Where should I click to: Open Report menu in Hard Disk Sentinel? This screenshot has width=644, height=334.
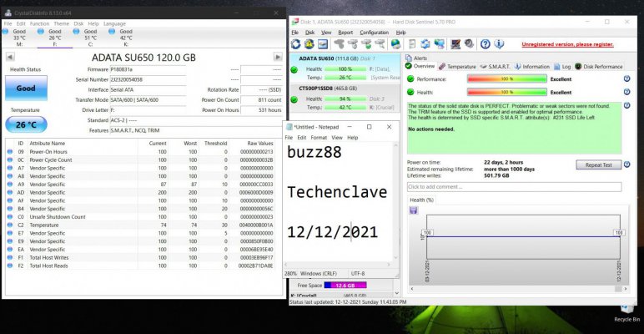[x=345, y=33]
